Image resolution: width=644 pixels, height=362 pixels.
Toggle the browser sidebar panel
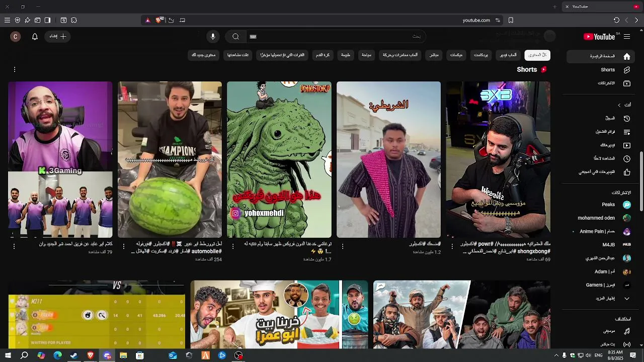click(x=47, y=20)
